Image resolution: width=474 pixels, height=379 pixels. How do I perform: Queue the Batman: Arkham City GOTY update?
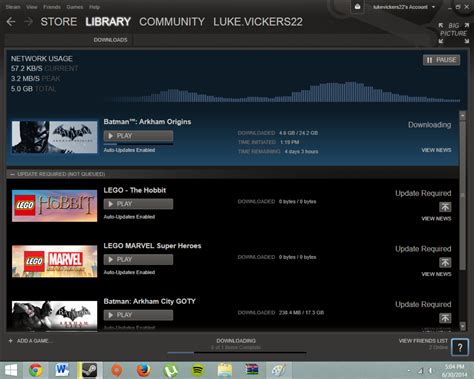pyautogui.click(x=445, y=318)
